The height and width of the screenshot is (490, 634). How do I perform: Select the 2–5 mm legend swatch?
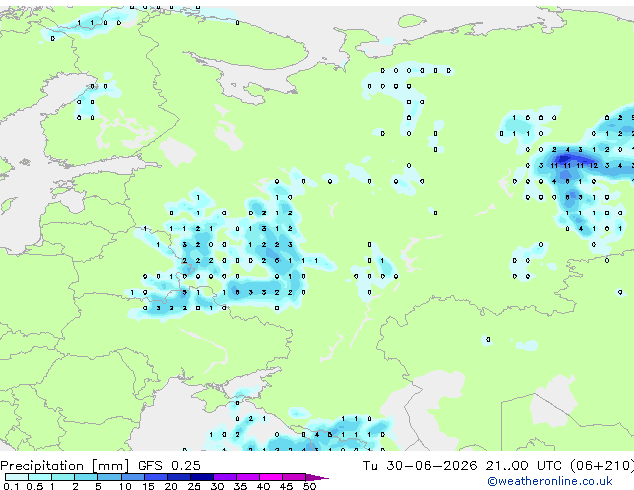pos(86,477)
